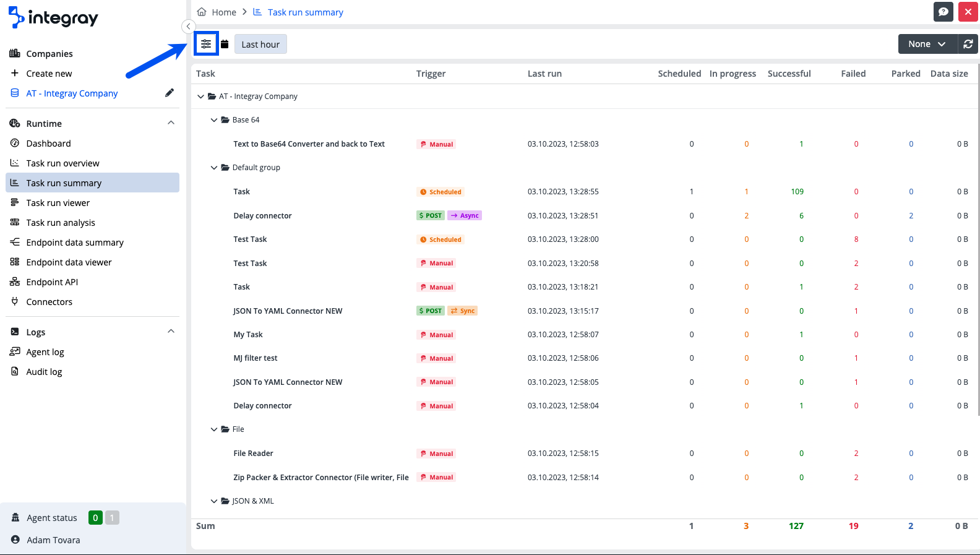
Task: Click the Last hour time filter
Action: (x=260, y=44)
